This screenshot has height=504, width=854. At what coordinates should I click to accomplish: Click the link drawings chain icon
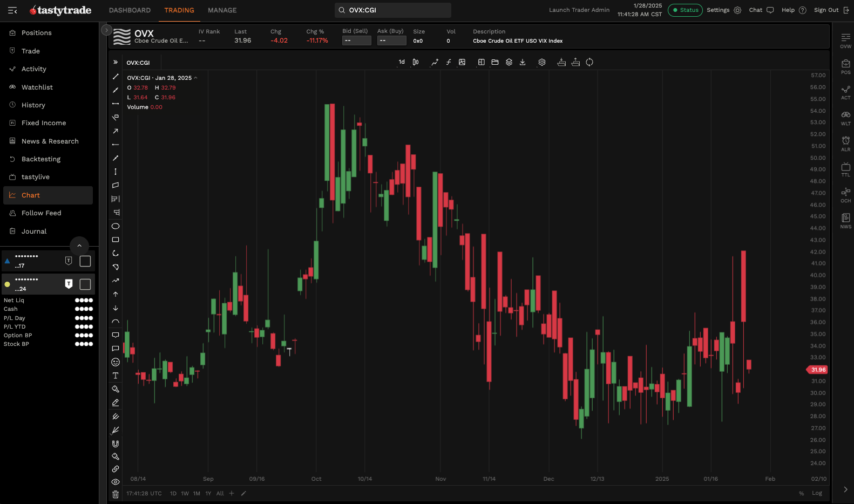pyautogui.click(x=116, y=469)
